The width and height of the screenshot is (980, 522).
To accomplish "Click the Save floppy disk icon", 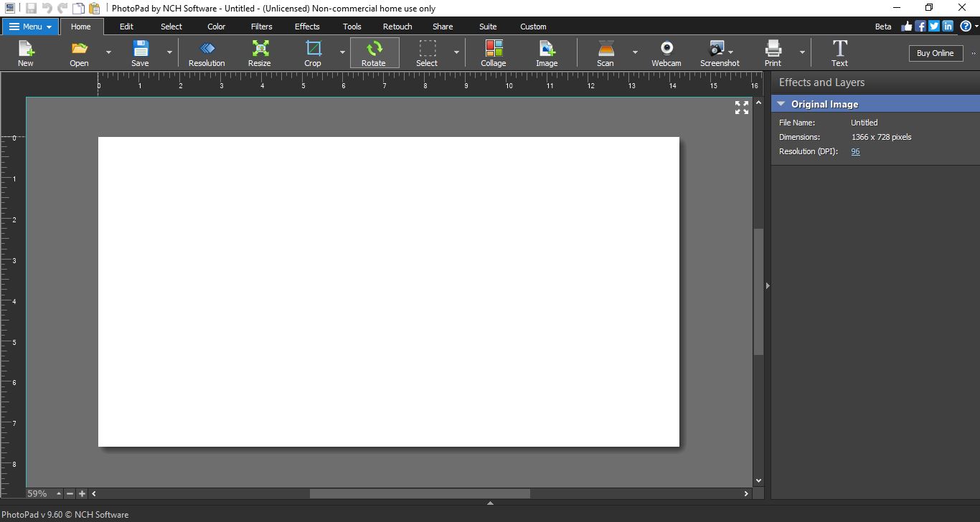I will (140, 53).
